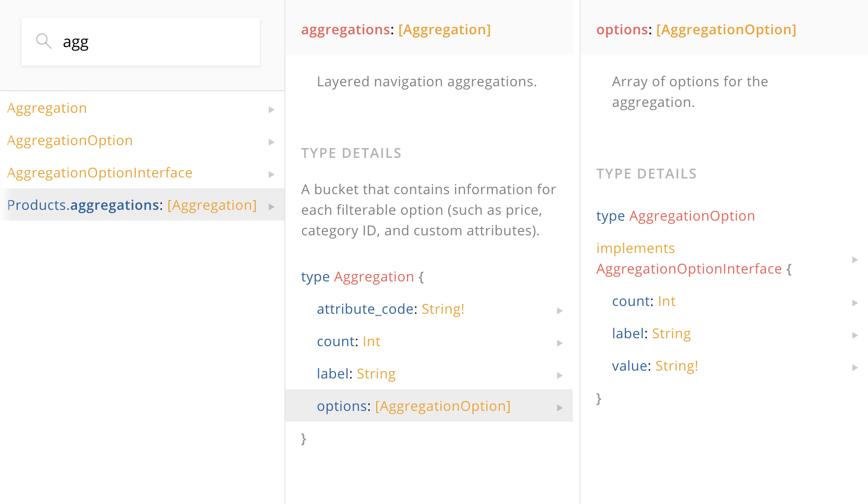868x504 pixels.
Task: Click arrow beside implements AggregationOptionInterface
Action: pos(855,260)
